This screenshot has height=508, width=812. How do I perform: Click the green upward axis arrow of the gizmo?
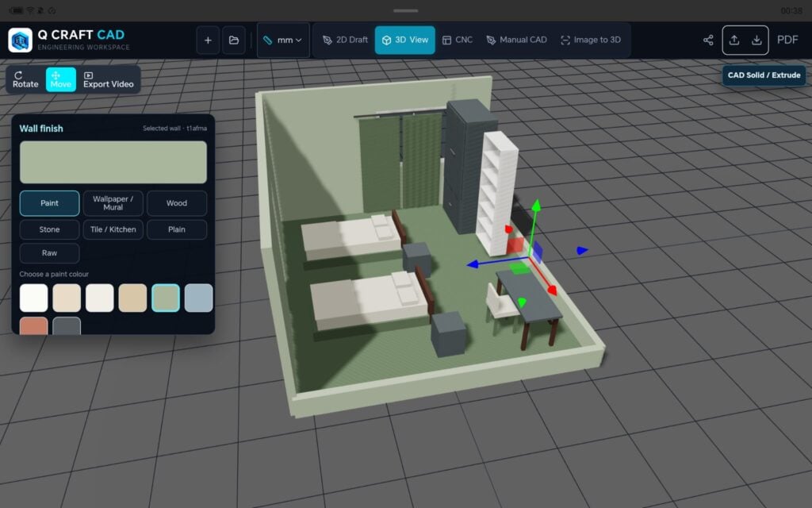click(x=536, y=206)
